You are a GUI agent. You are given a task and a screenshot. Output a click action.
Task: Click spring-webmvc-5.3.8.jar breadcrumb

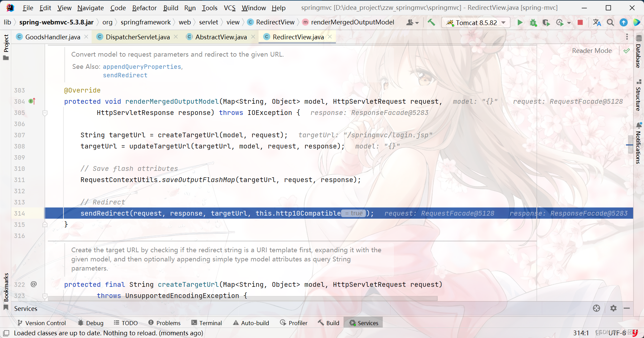coord(56,22)
